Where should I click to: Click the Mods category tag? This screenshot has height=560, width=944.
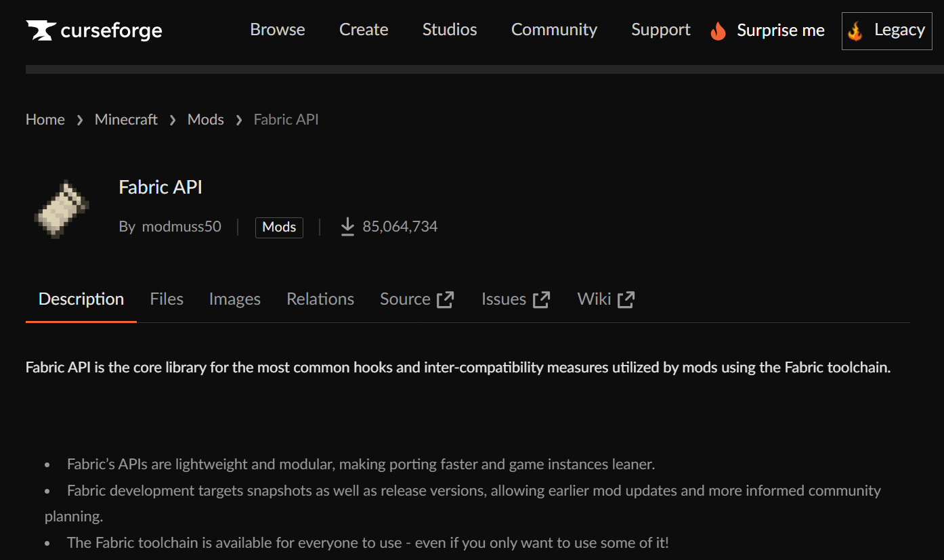[x=279, y=228]
